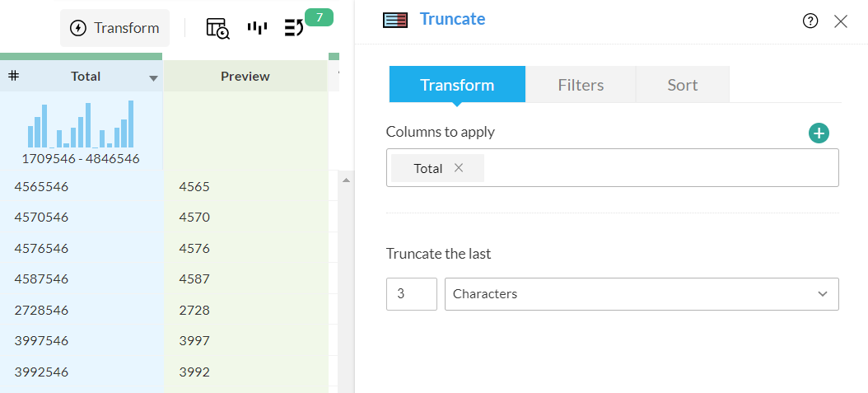Viewport: 868px width, 393px height.
Task: Open the Characters unit dropdown
Action: (642, 294)
